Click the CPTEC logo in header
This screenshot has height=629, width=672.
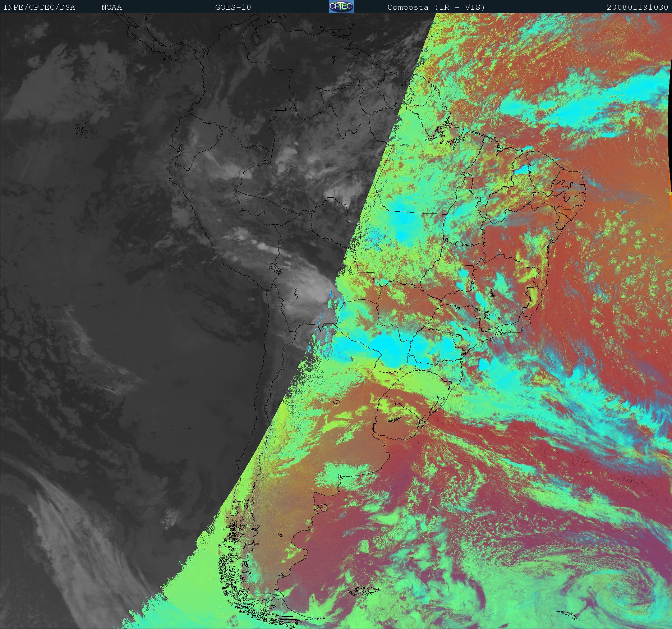pyautogui.click(x=341, y=6)
